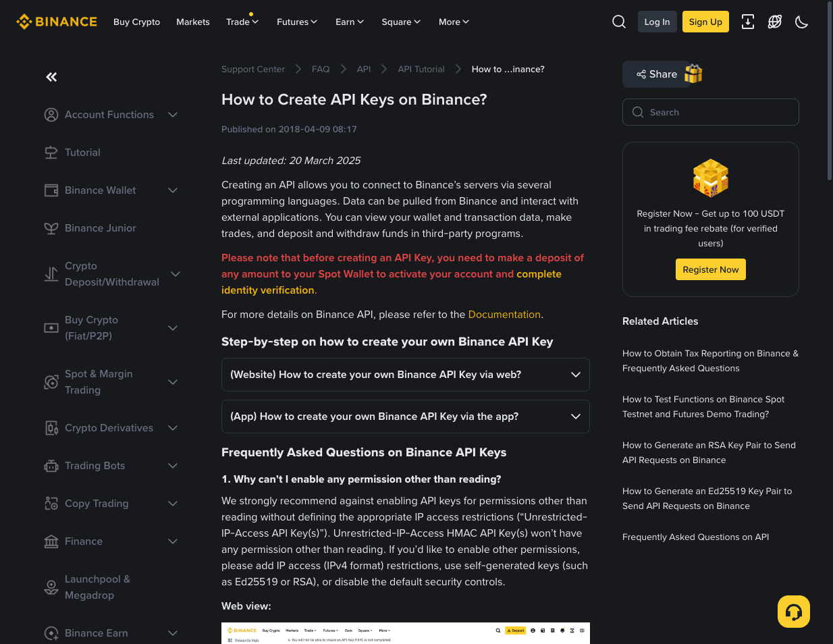833x644 pixels.
Task: Open the Markets menu item
Action: (193, 22)
